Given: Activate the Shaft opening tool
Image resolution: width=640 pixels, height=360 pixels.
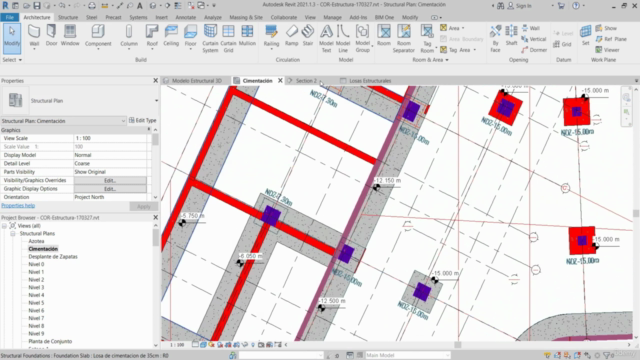Looking at the screenshot, I should (x=511, y=35).
